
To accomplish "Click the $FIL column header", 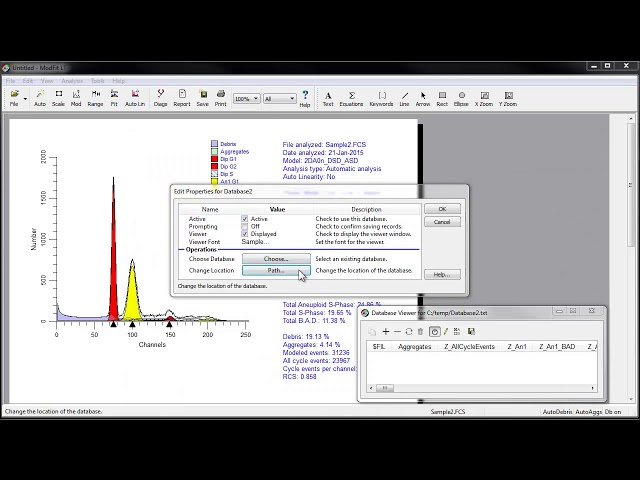I will coord(379,347).
